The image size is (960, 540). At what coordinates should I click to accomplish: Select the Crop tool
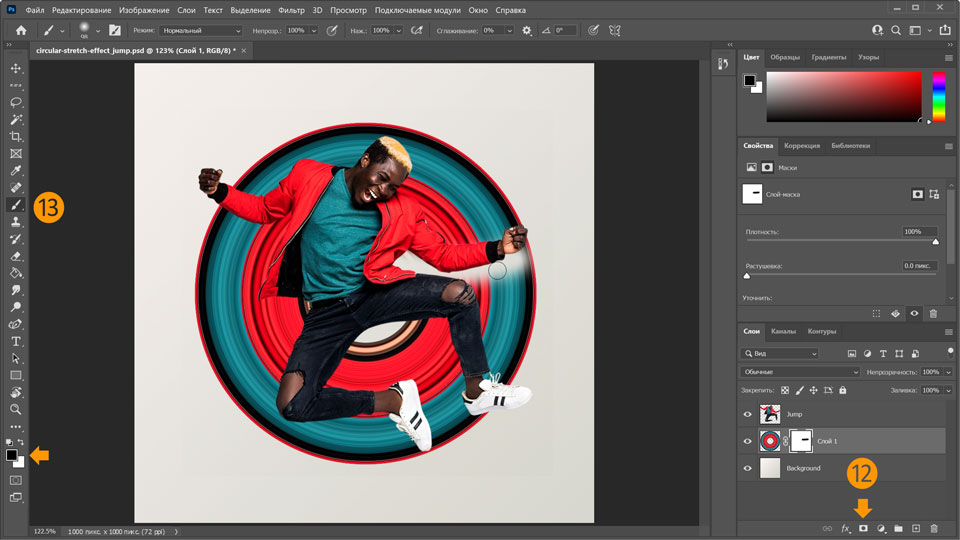(16, 136)
